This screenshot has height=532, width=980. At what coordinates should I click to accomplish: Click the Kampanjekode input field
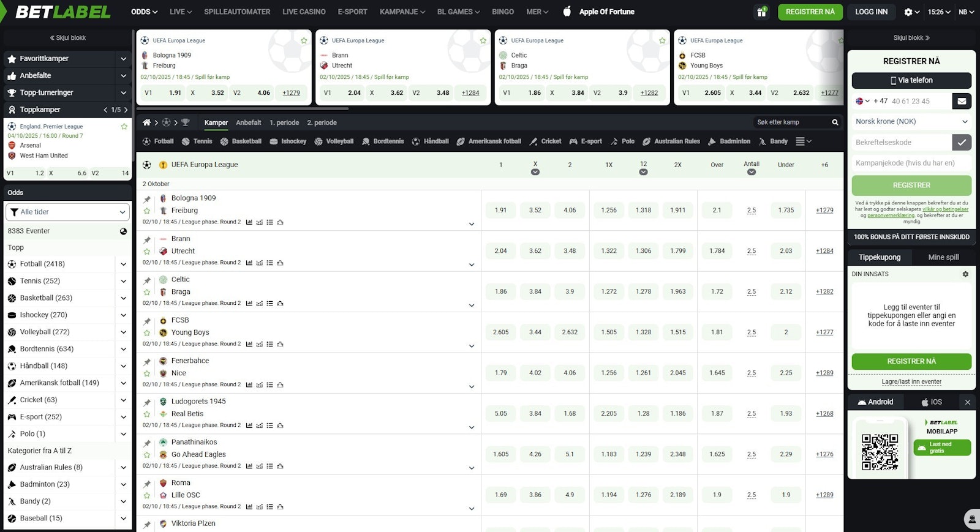(911, 163)
